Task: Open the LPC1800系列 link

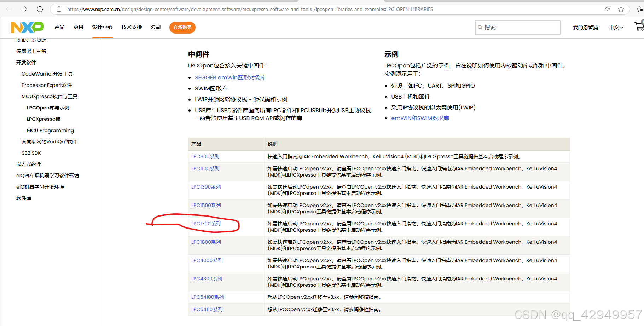Action: (x=206, y=242)
